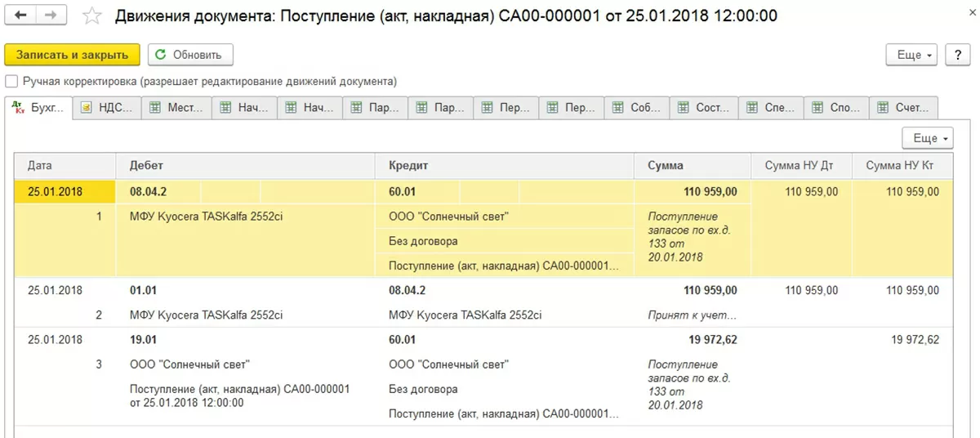Click the Дт/Кт icon on Бухг tab
Image resolution: width=980 pixels, height=438 pixels.
tap(18, 108)
